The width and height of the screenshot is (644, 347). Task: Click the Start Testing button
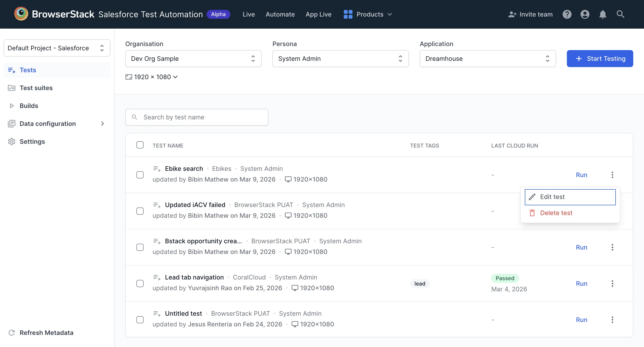[x=600, y=59]
